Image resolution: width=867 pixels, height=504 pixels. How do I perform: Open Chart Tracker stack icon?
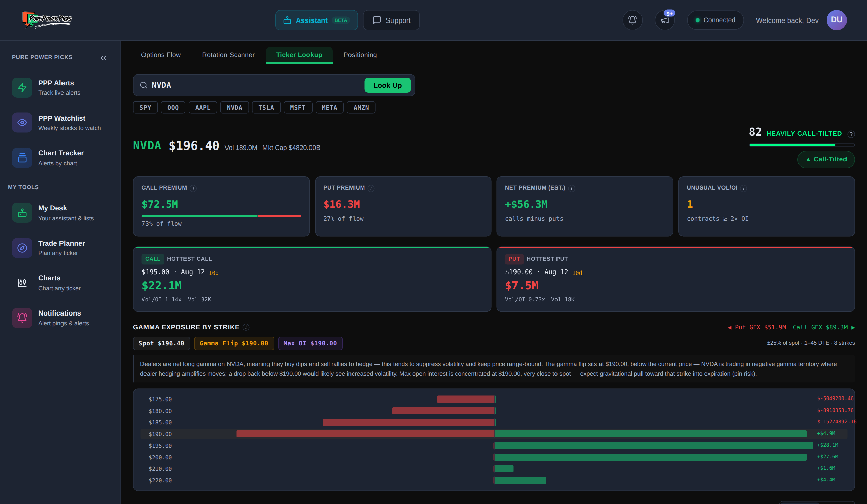point(22,158)
